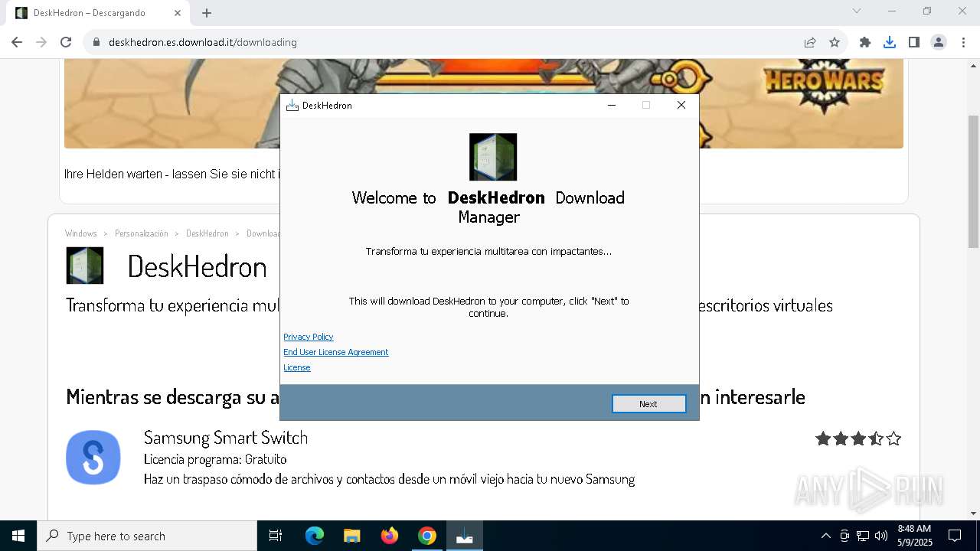
Task: Launch Firefox from the taskbar
Action: click(390, 536)
